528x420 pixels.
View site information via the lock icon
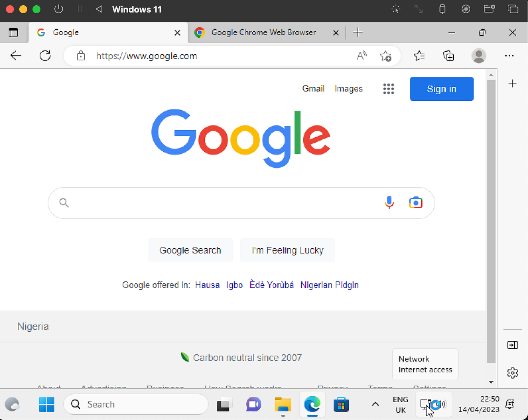[81, 56]
